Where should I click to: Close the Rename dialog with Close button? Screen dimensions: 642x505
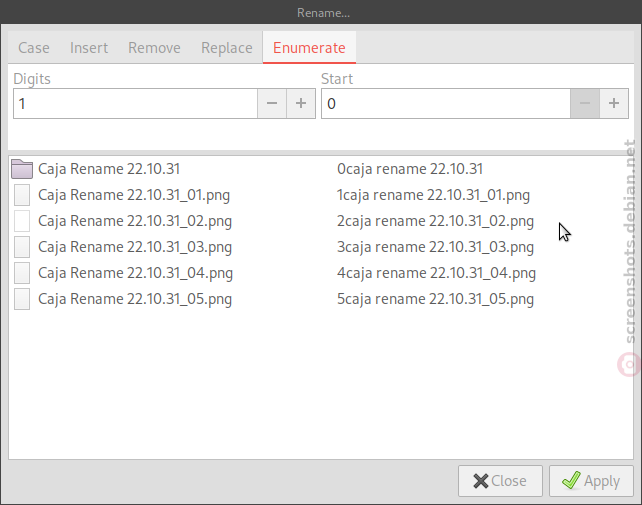click(x=500, y=481)
